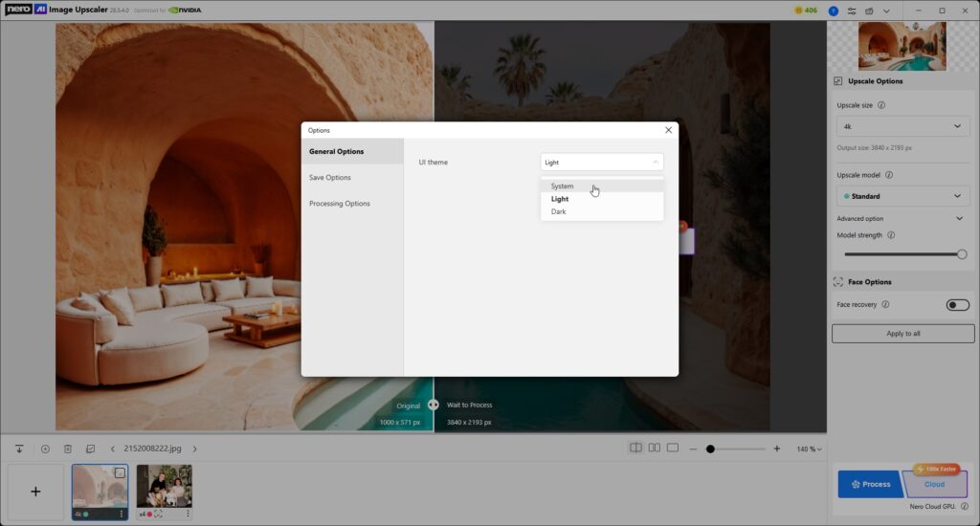Collapse the UI theme dropdown
This screenshot has height=526, width=980.
(x=601, y=163)
